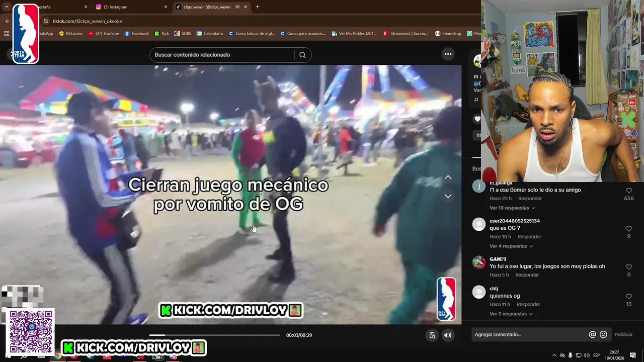Open the volume icon in system tray
Screen dimensions: 644x362
(x=587, y=355)
